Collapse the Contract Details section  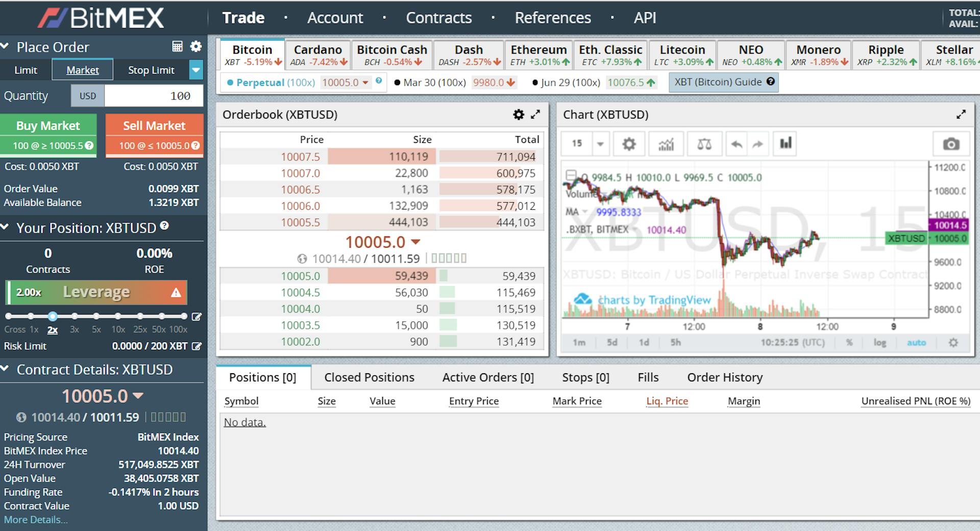tap(5, 369)
